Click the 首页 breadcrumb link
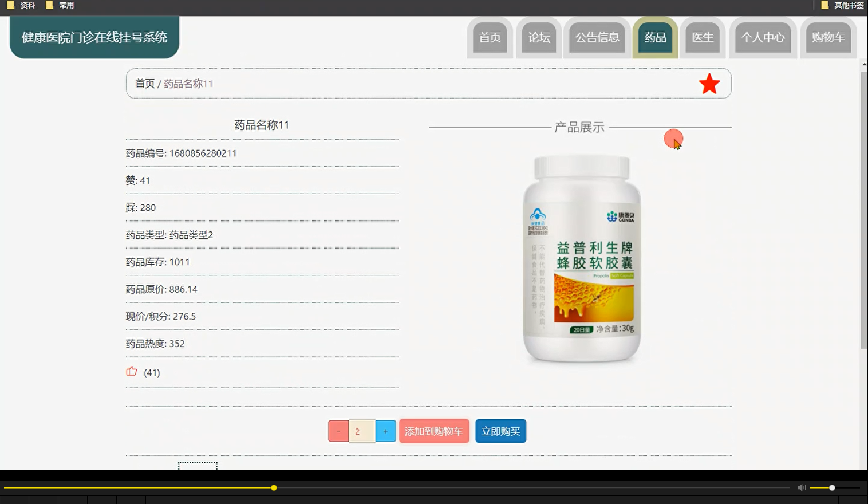This screenshot has width=868, height=504. (x=144, y=83)
